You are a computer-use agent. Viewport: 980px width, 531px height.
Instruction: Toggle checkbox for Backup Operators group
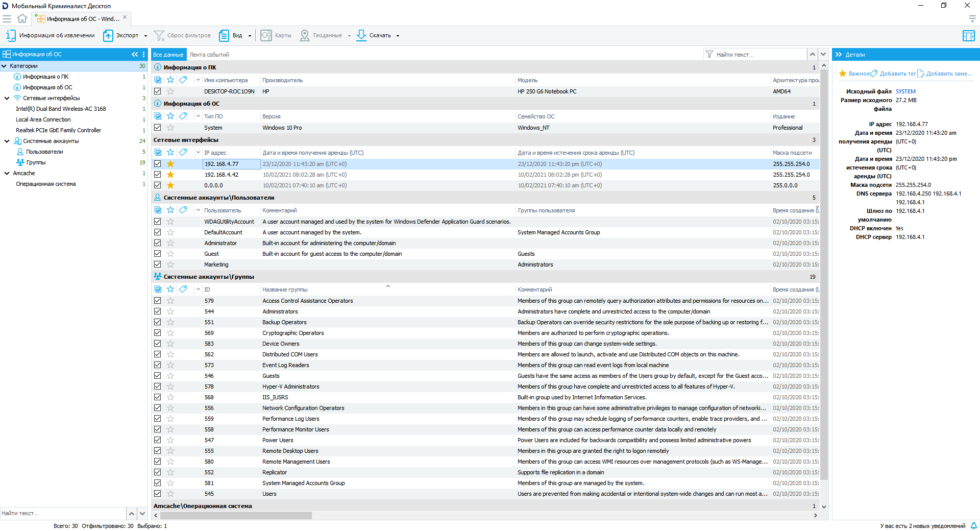tap(158, 322)
